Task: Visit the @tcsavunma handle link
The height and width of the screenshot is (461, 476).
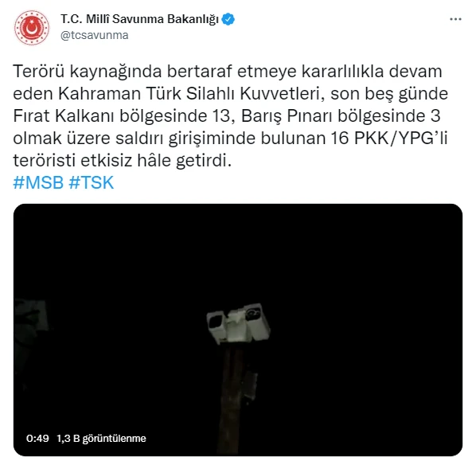Action: [95, 35]
